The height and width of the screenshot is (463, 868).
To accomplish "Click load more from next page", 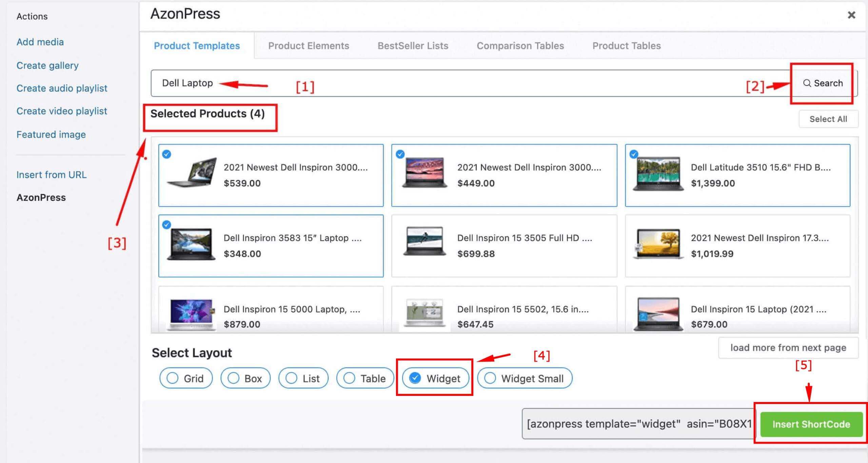I will [x=788, y=348].
